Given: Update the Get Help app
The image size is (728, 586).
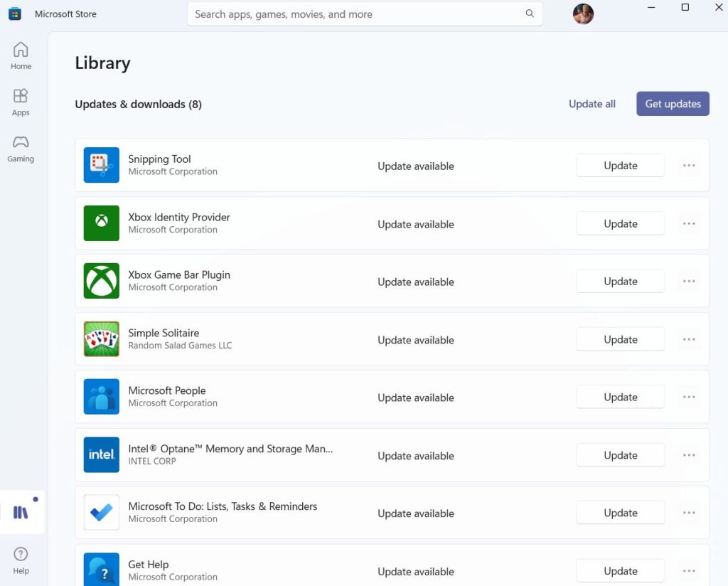Looking at the screenshot, I should pos(620,570).
